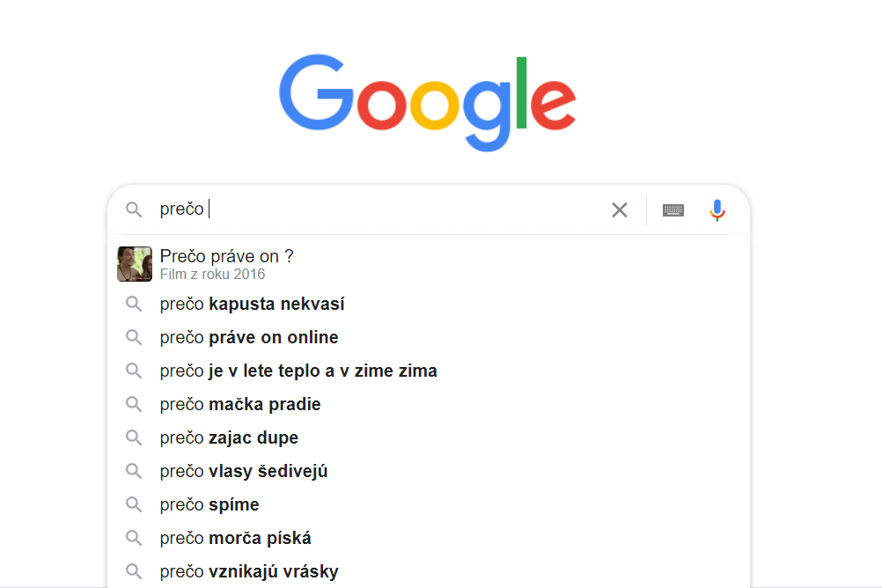The height and width of the screenshot is (588, 882).
Task: Click the Google logo
Action: point(428,102)
